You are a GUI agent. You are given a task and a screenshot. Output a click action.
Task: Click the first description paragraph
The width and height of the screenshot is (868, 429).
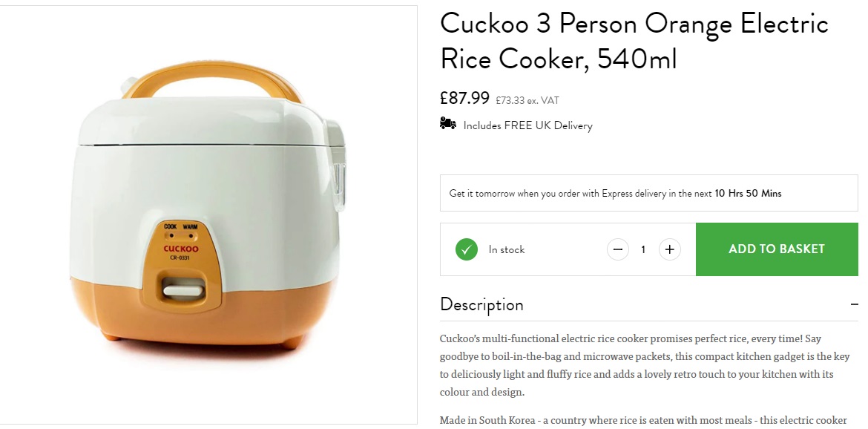645,364
